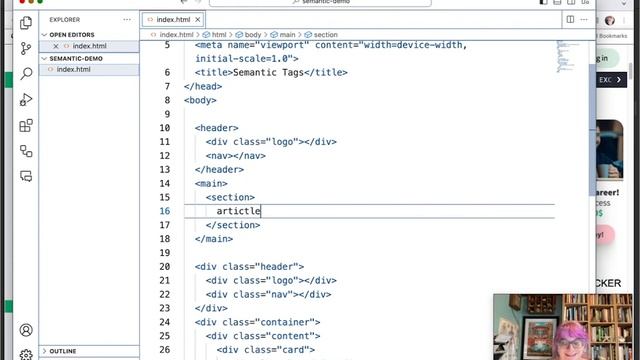The image size is (640, 360).
Task: Open the Extensions view
Action: (26, 125)
